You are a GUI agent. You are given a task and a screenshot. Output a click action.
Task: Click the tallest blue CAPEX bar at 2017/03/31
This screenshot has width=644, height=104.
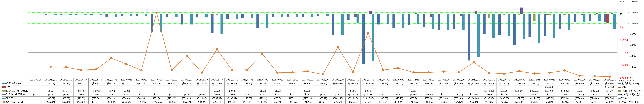pyautogui.click(x=364, y=39)
